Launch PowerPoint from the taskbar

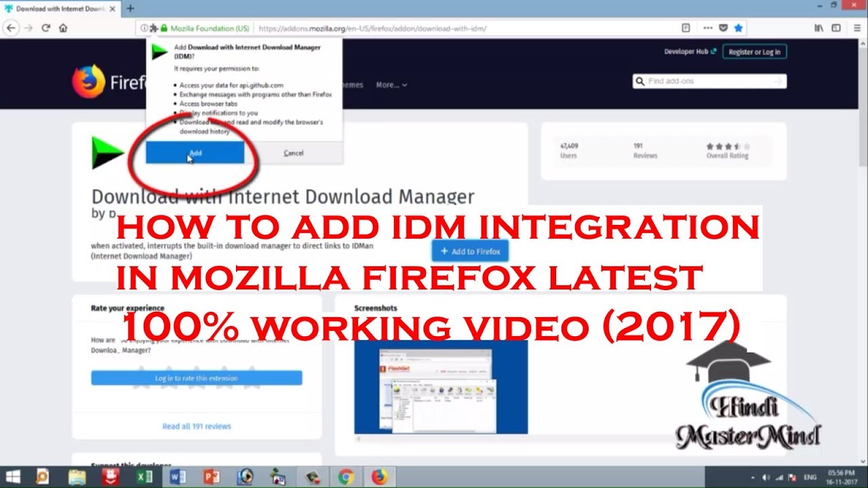[211, 476]
